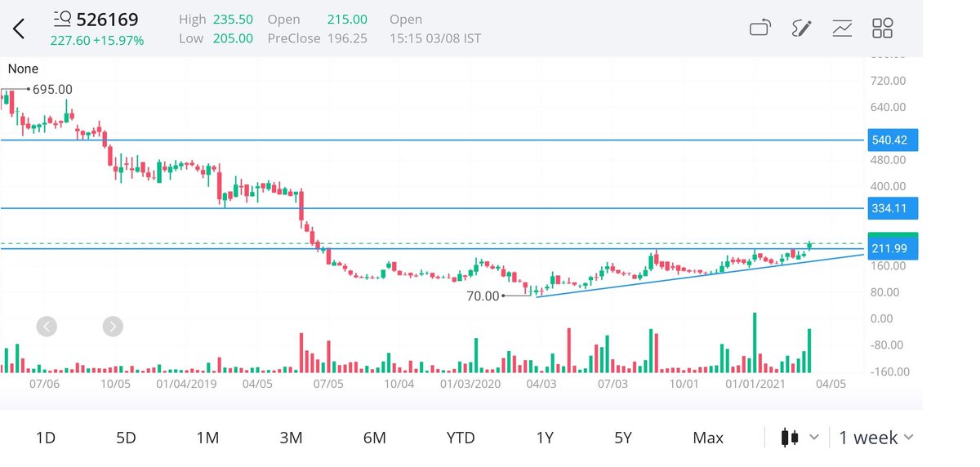Viewport: 980px width, 467px height.
Task: Tap the 01/01/2021 date axis label
Action: point(755,382)
